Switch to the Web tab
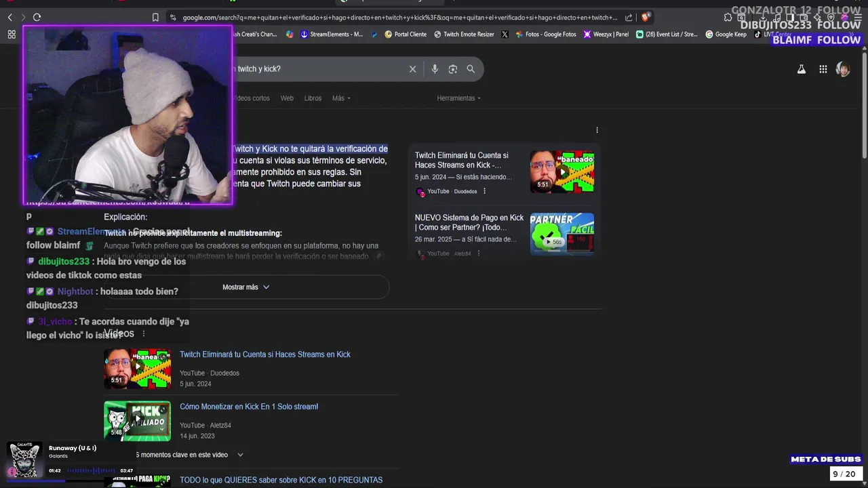 [287, 98]
